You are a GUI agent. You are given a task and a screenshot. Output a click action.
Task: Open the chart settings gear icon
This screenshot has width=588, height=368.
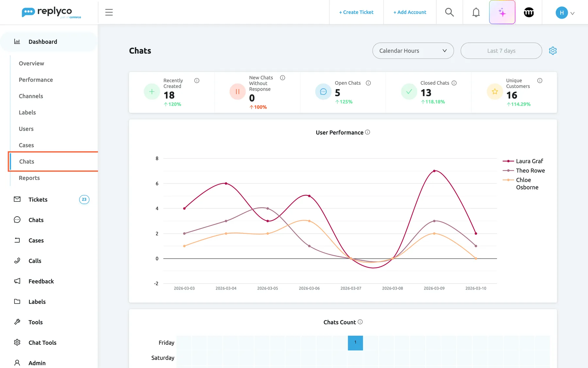(553, 51)
